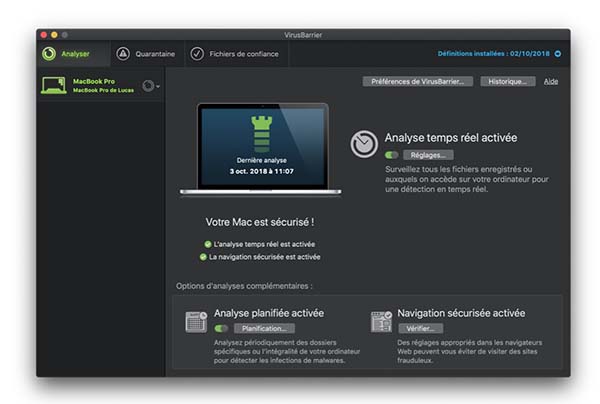Click the green check beside La navigation sécurisée
The image size is (600, 404).
pos(203,257)
